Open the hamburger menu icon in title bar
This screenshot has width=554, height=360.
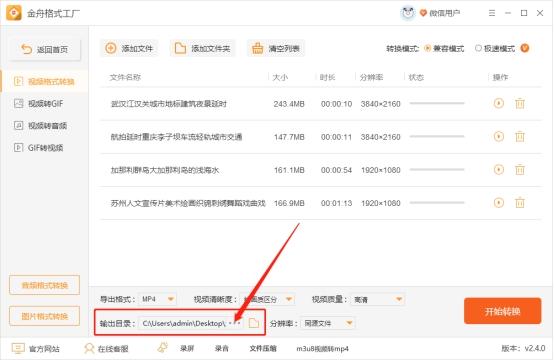(492, 13)
